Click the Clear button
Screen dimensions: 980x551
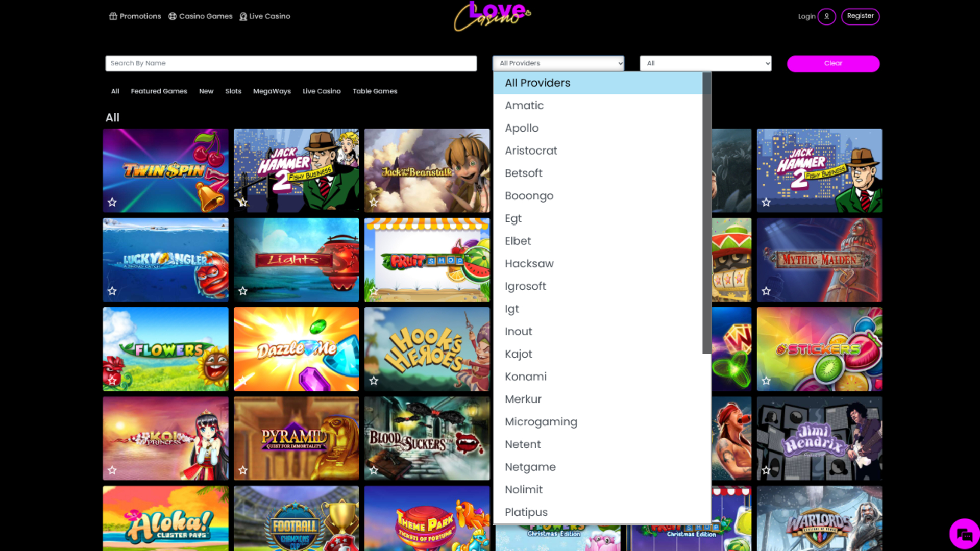(833, 63)
